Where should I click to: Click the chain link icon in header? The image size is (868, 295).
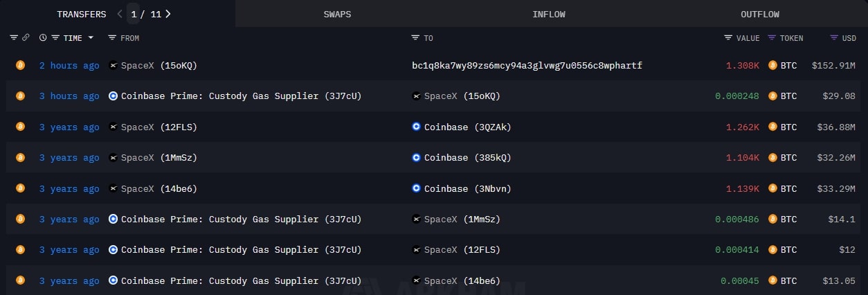[26, 38]
